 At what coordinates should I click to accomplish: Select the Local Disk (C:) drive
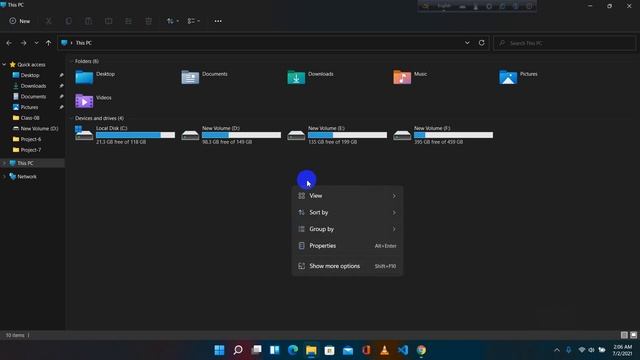coord(125,135)
